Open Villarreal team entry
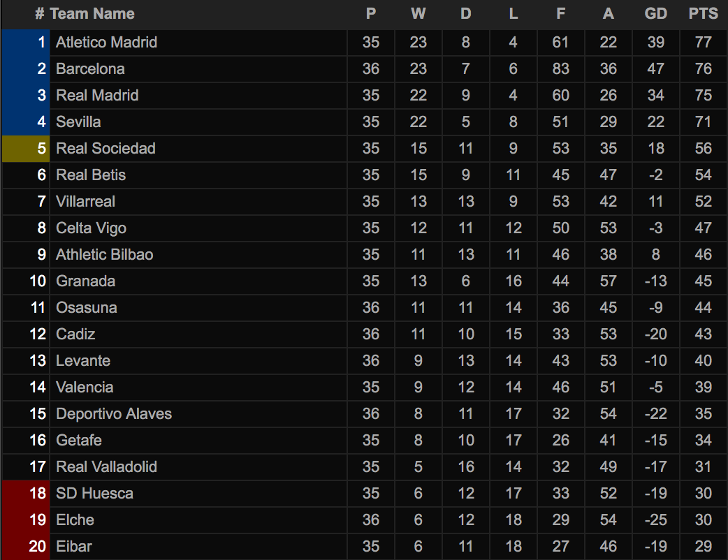This screenshot has width=728, height=560. click(85, 202)
